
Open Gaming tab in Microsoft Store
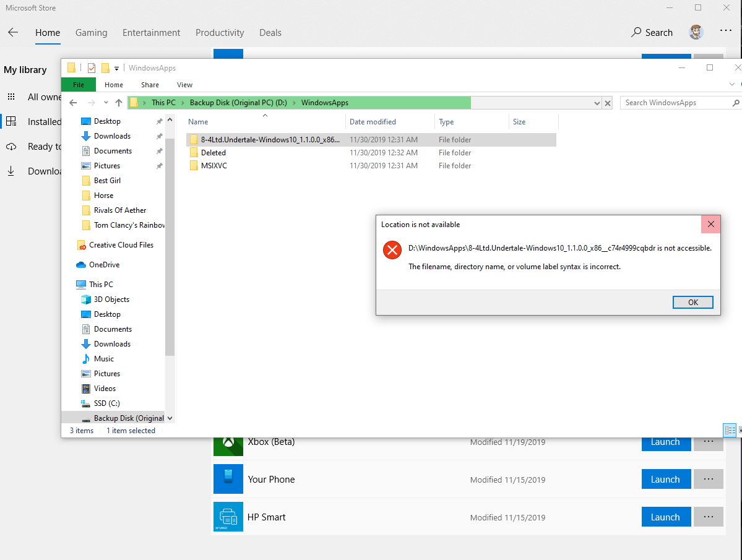pos(92,33)
